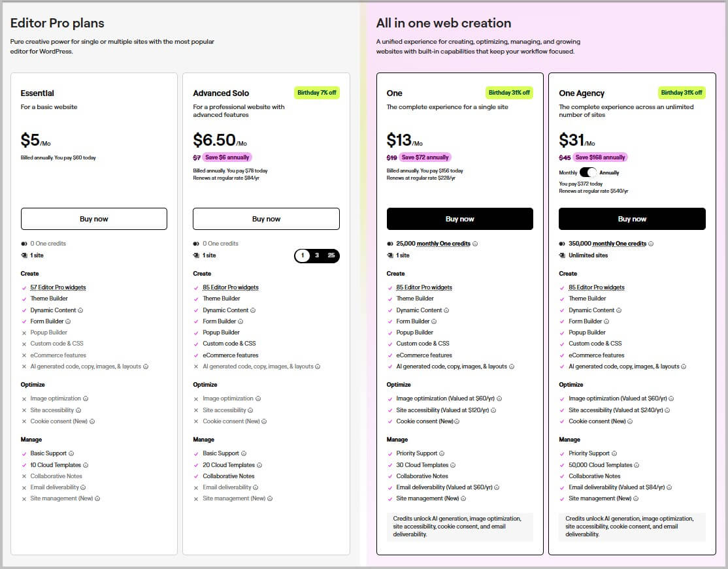Open info icon beside 25,000 monthly One credits
Viewport: 728px width, 569px height.
pos(475,243)
